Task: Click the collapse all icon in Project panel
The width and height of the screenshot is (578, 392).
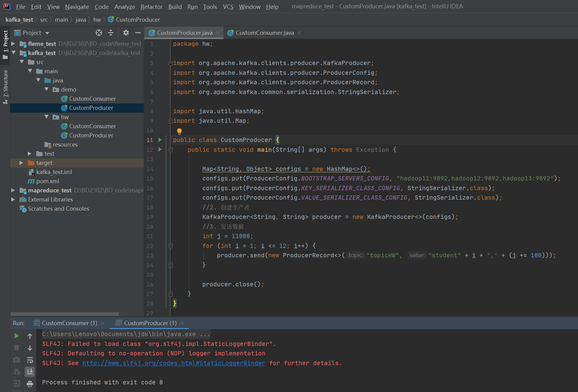Action: click(x=111, y=33)
